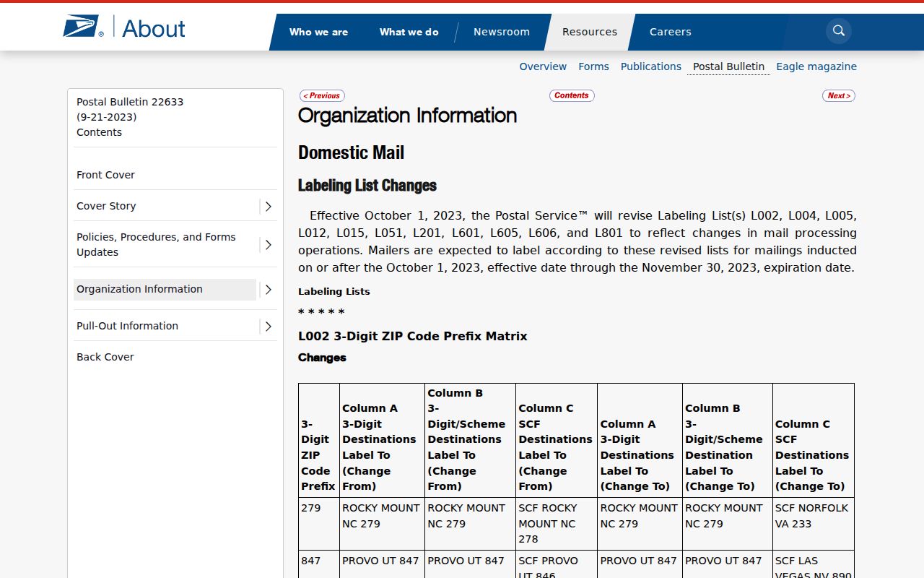This screenshot has height=578, width=924.
Task: Open the Who we are menu
Action: point(318,32)
